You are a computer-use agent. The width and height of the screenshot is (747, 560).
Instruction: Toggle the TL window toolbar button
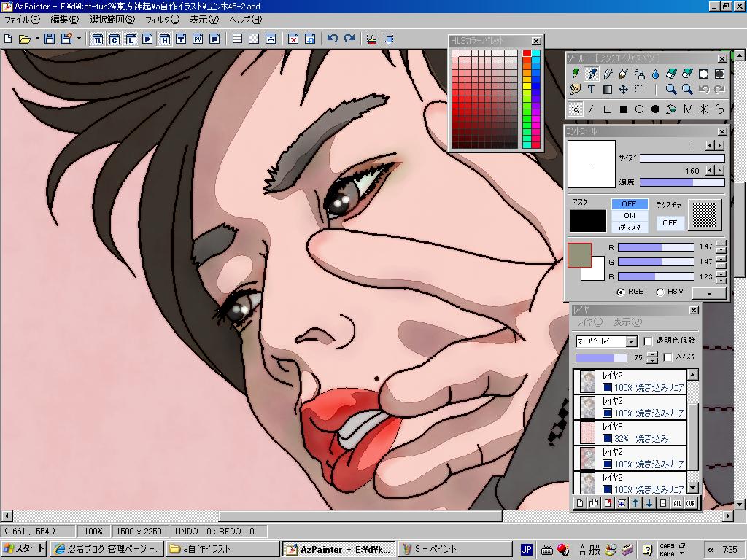pos(97,39)
